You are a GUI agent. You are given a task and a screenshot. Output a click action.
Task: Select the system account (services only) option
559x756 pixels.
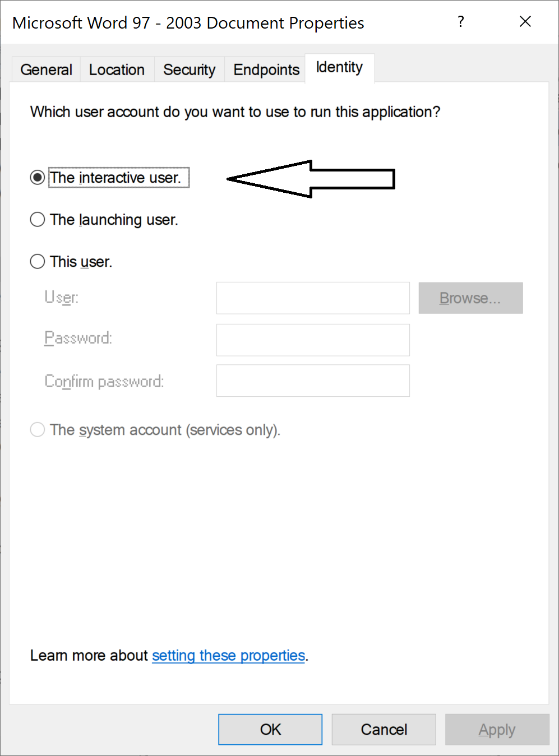(x=38, y=430)
